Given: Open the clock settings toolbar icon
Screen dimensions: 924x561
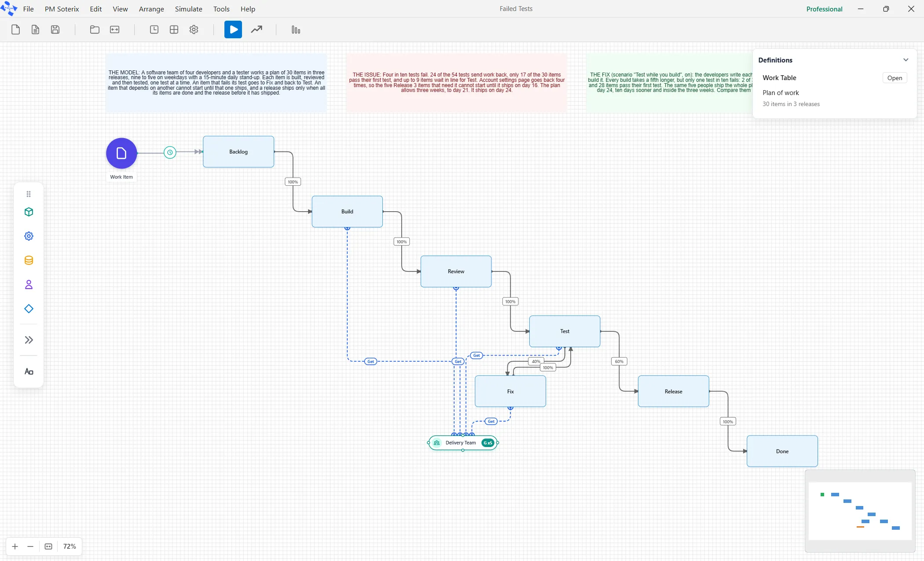Looking at the screenshot, I should (154, 29).
